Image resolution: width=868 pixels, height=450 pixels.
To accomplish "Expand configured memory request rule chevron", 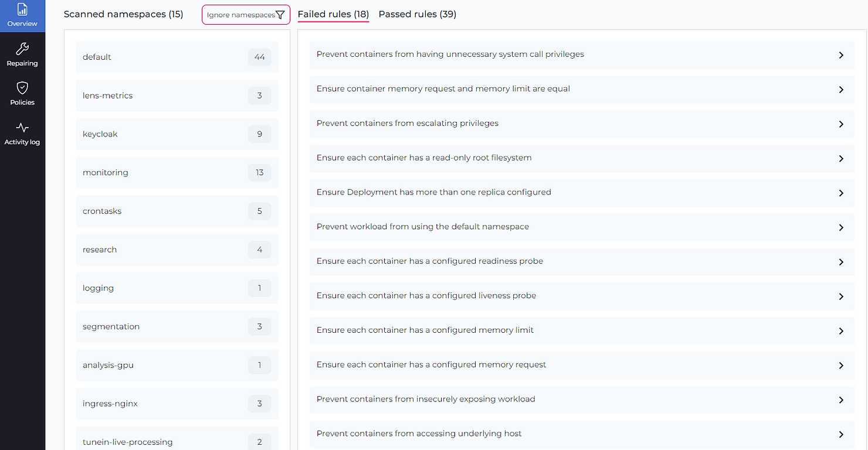I will tap(841, 365).
